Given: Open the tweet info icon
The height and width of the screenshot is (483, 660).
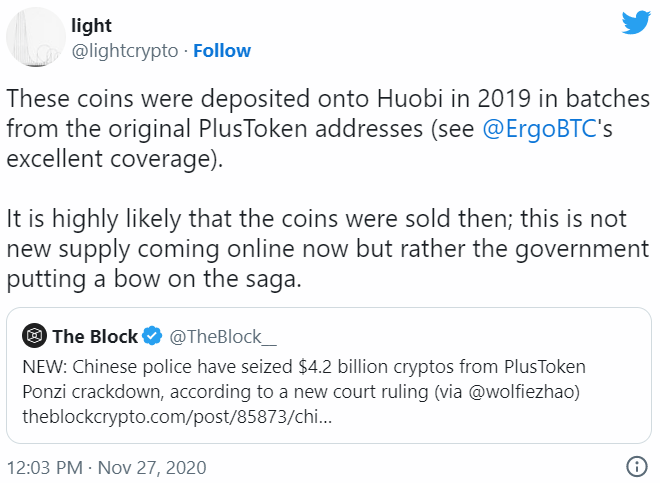Looking at the screenshot, I should [636, 465].
